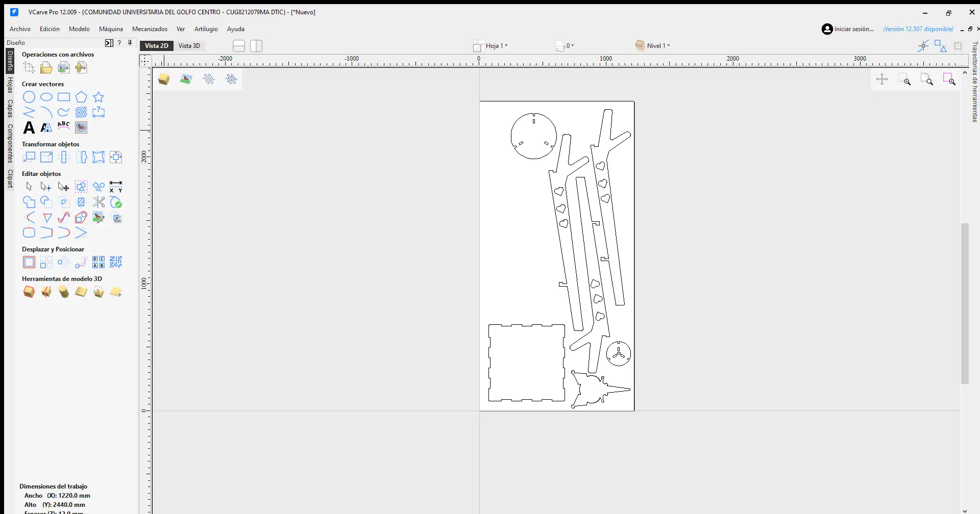
Task: Select the Draw Ellipse tool
Action: pyautogui.click(x=46, y=97)
